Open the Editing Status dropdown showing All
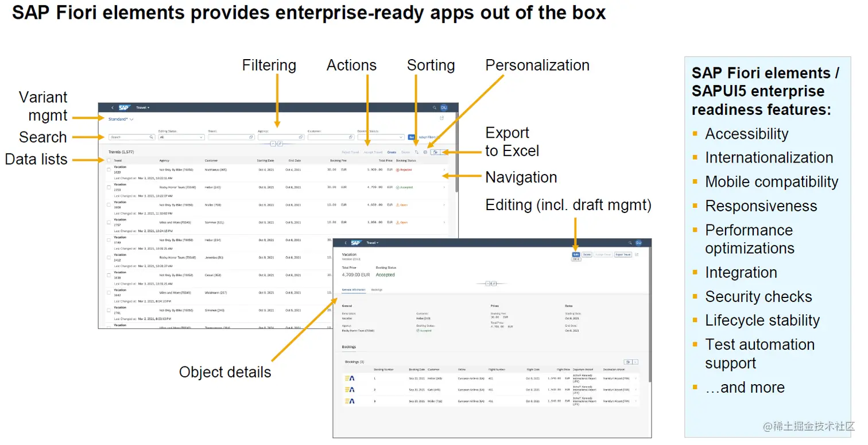This screenshot has width=868, height=445. click(x=181, y=137)
